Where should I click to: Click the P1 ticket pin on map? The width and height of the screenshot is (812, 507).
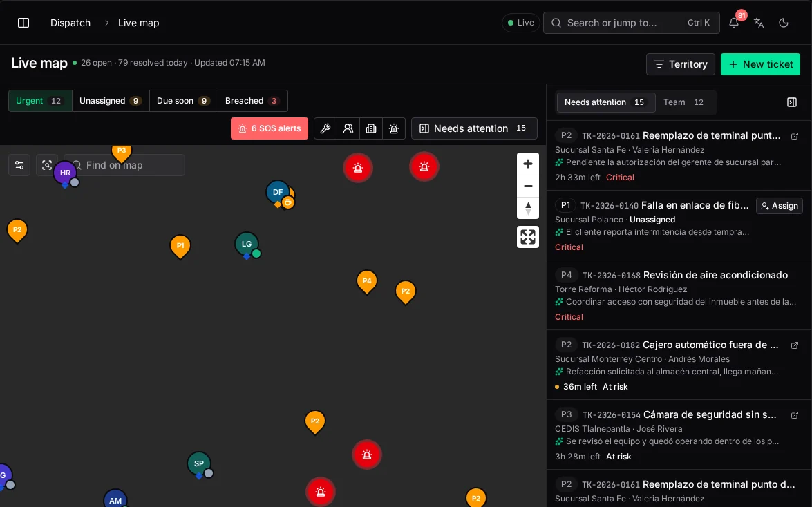(x=180, y=247)
